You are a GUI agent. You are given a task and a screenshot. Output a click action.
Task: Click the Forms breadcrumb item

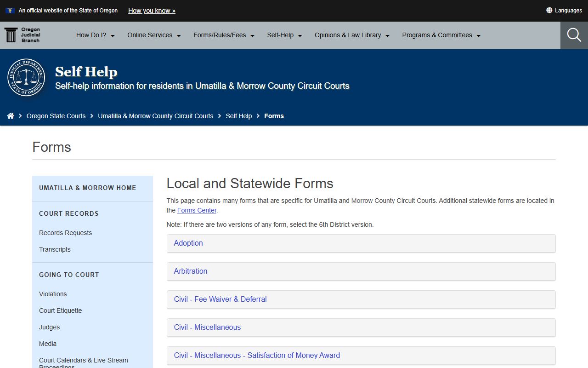click(274, 116)
